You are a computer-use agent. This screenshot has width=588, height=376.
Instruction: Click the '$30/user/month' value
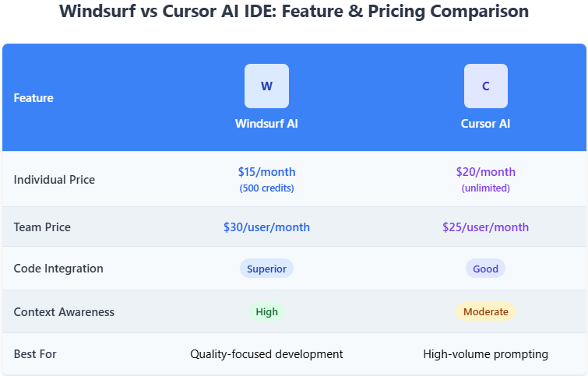[x=266, y=227]
